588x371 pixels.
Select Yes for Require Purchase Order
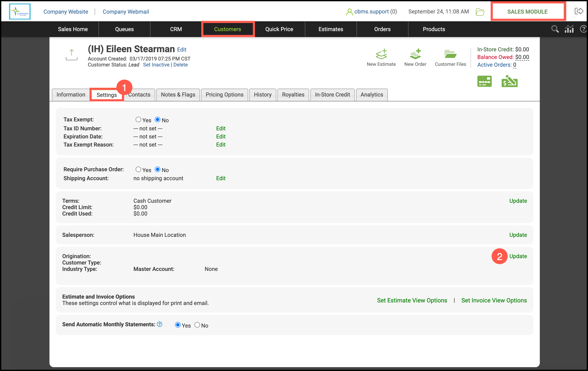click(x=138, y=169)
